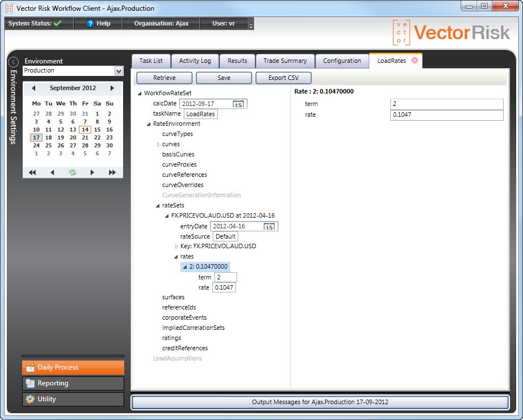Click the Daily Process calendar icon
The height and width of the screenshot is (420, 523).
31,368
